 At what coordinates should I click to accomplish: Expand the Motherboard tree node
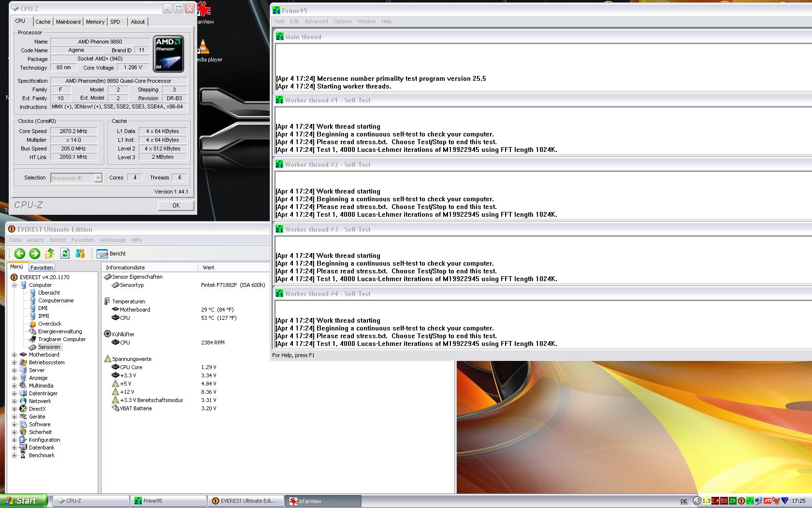point(14,355)
